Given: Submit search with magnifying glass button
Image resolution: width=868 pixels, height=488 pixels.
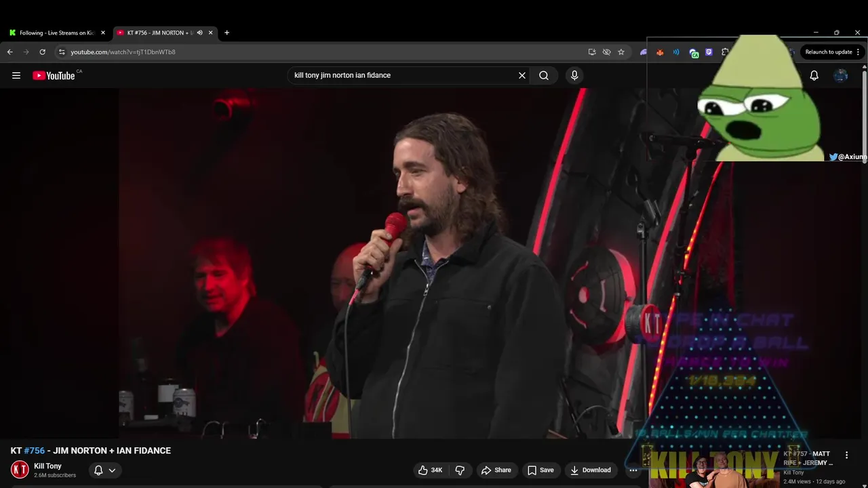Looking at the screenshot, I should pyautogui.click(x=544, y=75).
